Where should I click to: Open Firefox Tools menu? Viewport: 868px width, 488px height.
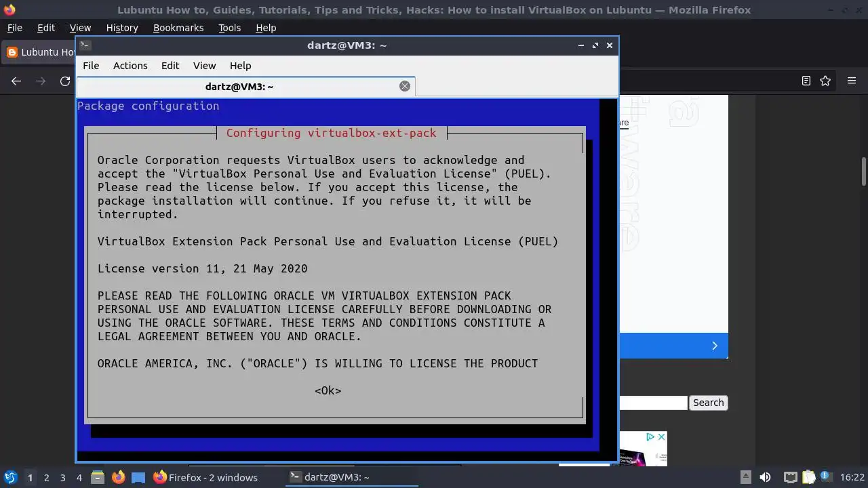click(x=229, y=28)
